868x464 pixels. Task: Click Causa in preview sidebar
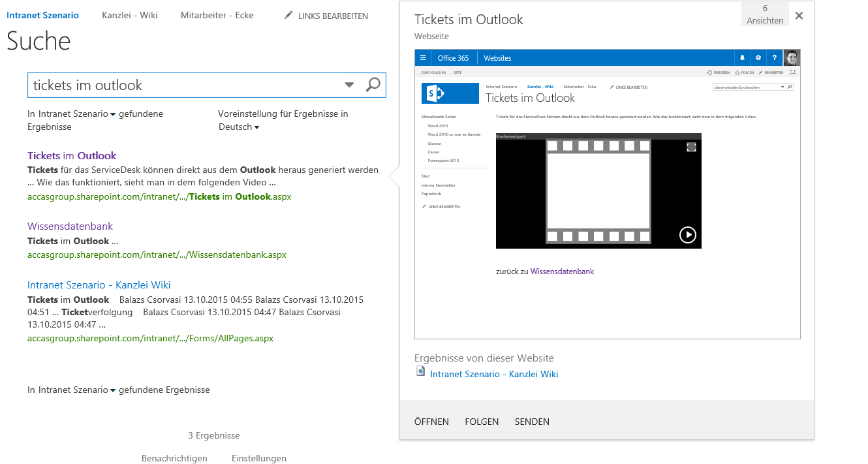pyautogui.click(x=433, y=151)
